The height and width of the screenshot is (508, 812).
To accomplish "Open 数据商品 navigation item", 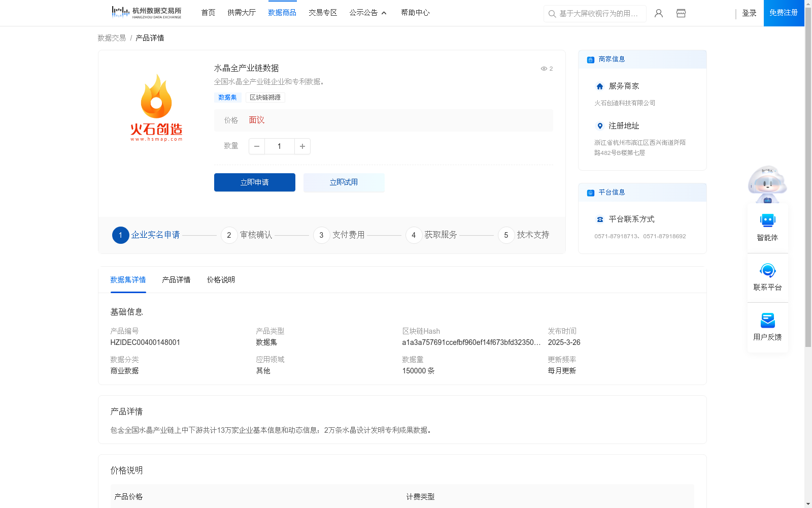I will tap(282, 13).
